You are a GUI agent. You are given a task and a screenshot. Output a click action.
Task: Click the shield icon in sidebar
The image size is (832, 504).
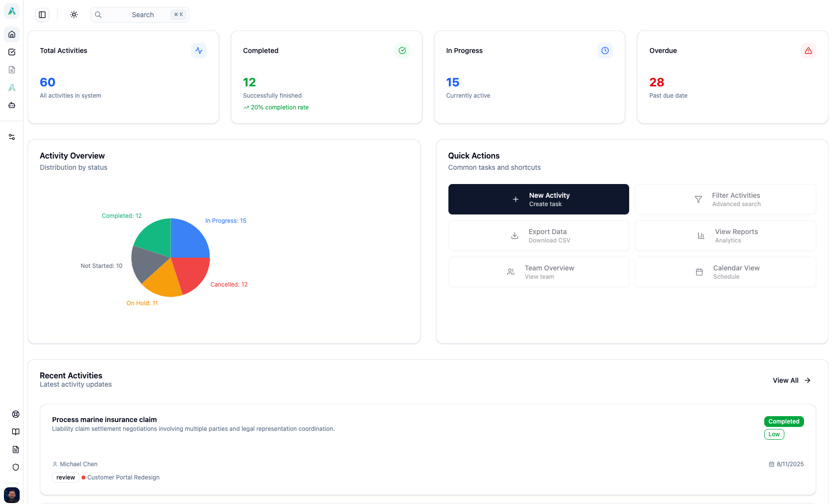(x=16, y=467)
